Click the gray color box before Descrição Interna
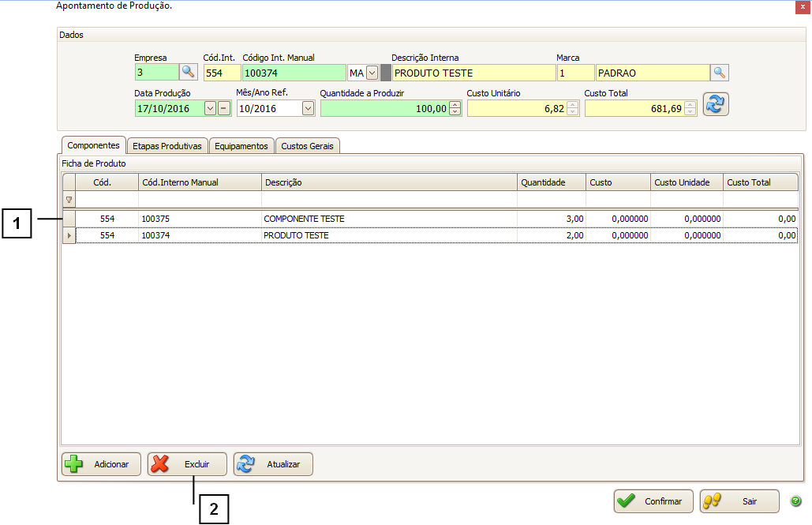This screenshot has width=812, height=525. [386, 73]
